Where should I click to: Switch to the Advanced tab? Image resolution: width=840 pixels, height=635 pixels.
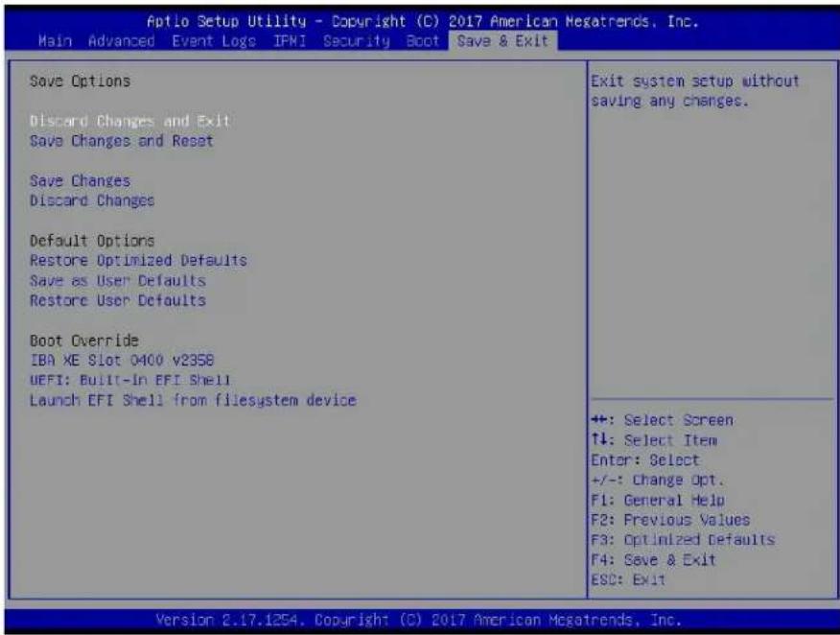122,41
